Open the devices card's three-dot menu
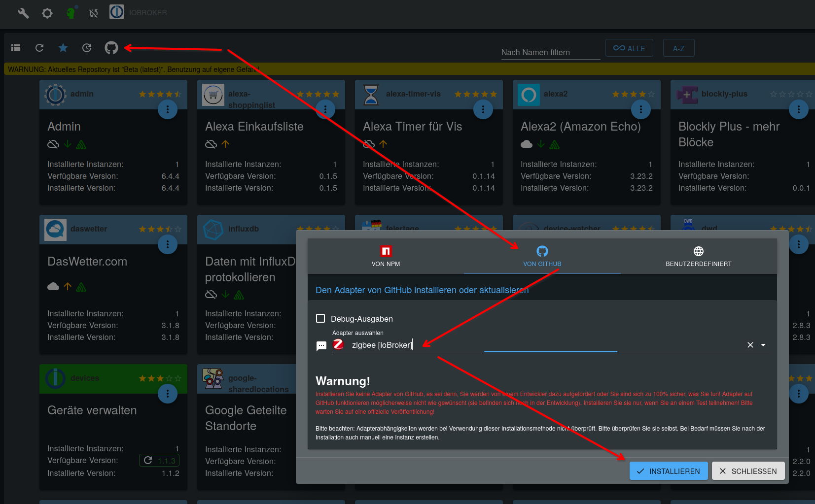The height and width of the screenshot is (504, 815). (x=168, y=394)
